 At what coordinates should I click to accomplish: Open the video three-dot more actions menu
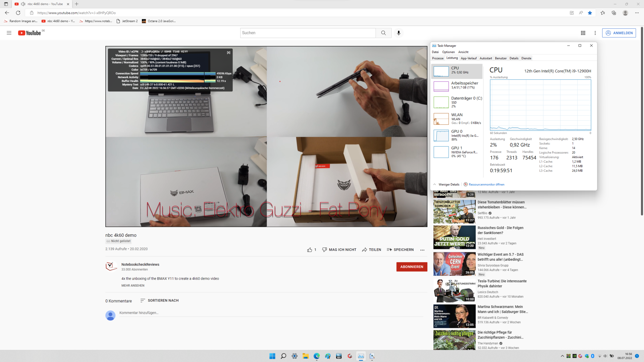point(422,250)
